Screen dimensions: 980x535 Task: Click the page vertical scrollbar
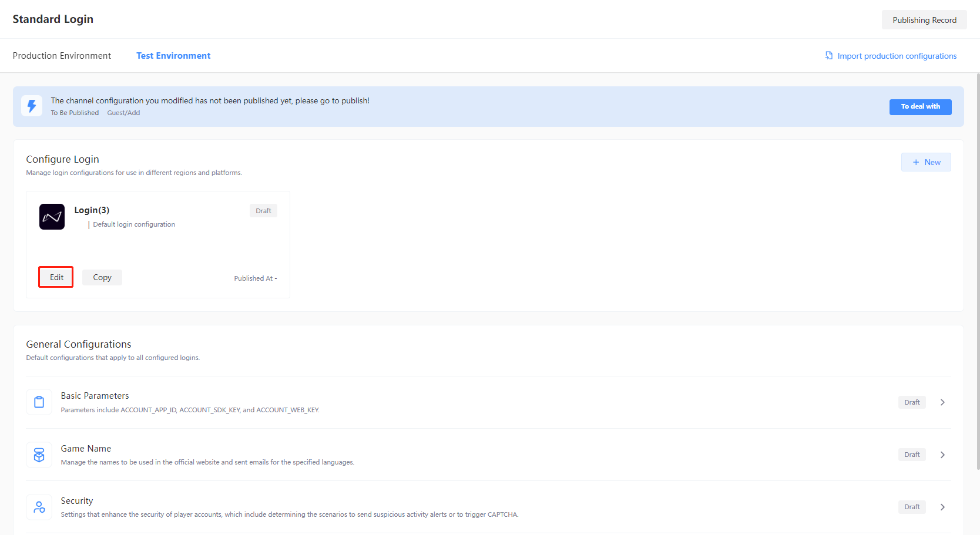(x=978, y=271)
